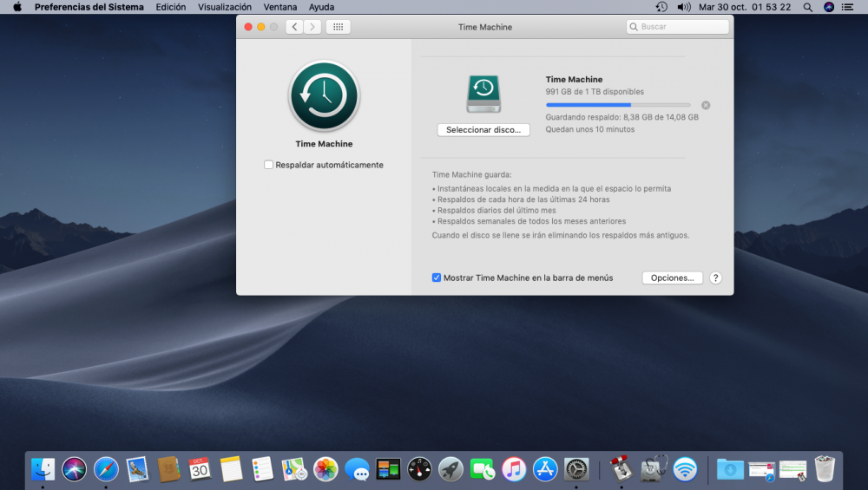Screen dimensions: 868x490
Task: Enable Respaldar automáticamente checkbox
Action: (268, 165)
